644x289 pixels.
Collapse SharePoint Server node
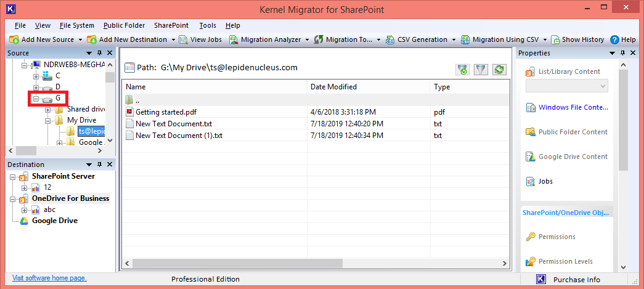[12, 177]
